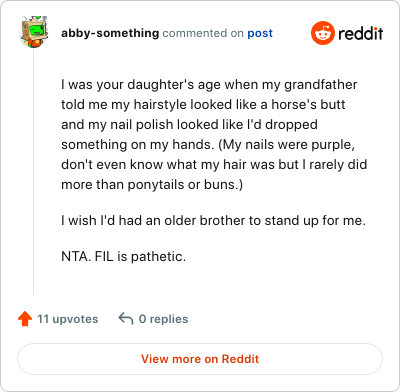This screenshot has width=400, height=392.
Task: Click the abby-something user avatar
Action: pos(34,32)
